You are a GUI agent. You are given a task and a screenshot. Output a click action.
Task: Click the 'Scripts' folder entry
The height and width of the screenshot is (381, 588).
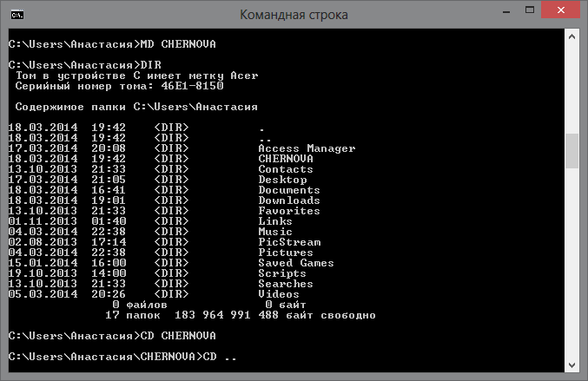[x=282, y=273]
